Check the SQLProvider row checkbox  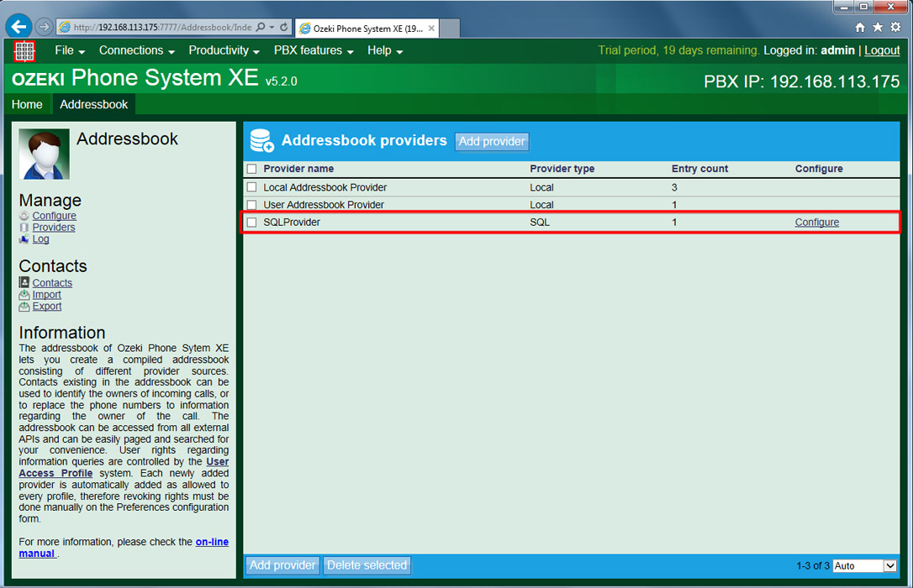click(251, 222)
